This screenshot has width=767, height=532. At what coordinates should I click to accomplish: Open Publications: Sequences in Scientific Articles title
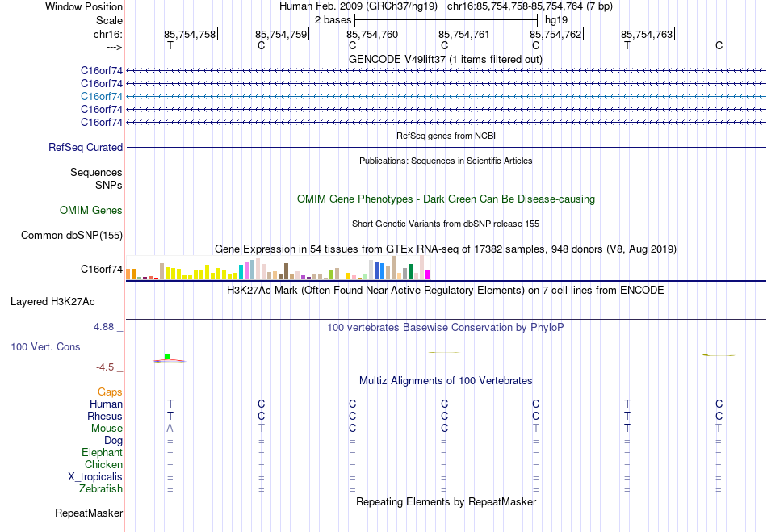446,161
